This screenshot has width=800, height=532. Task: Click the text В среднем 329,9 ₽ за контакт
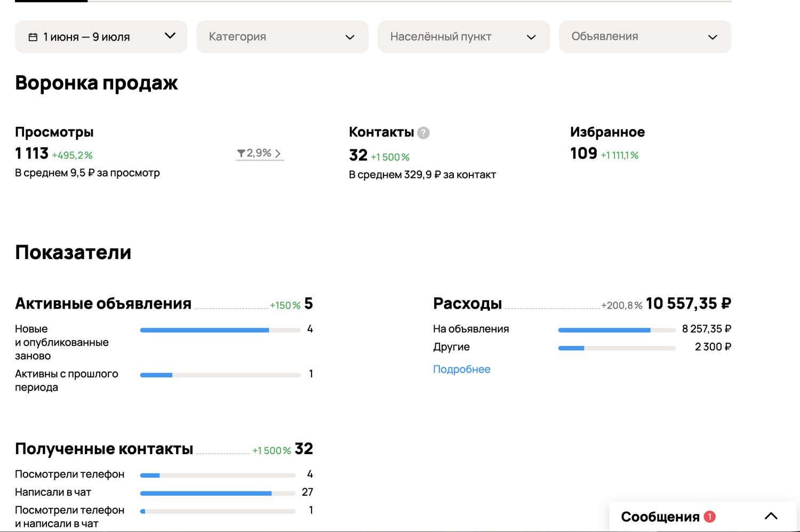tap(422, 174)
